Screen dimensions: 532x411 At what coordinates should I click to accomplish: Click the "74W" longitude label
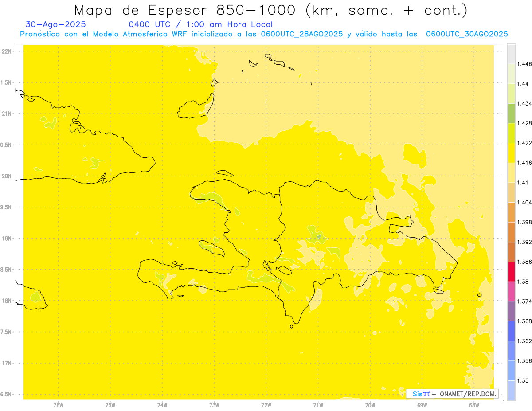point(162,405)
